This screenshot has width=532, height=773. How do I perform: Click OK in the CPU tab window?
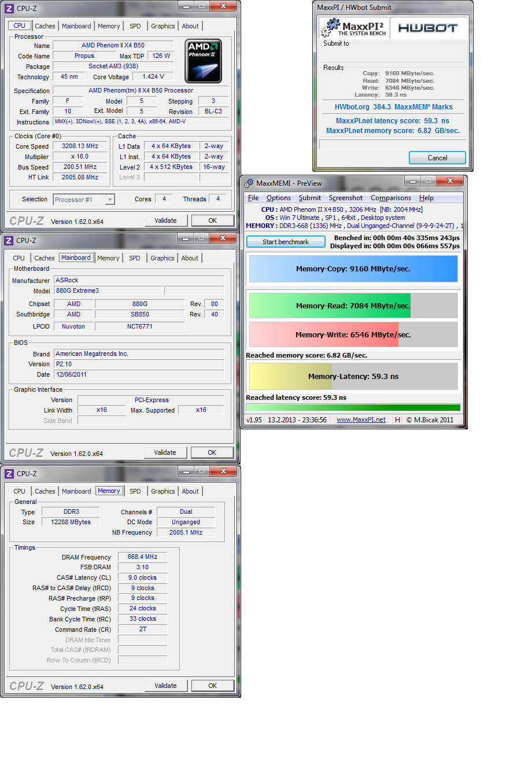pyautogui.click(x=213, y=220)
